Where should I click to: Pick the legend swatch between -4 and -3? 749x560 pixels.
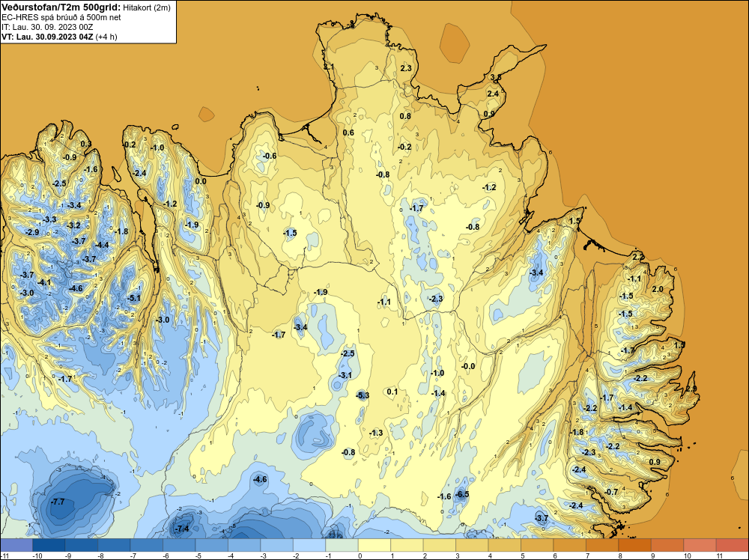click(x=244, y=545)
